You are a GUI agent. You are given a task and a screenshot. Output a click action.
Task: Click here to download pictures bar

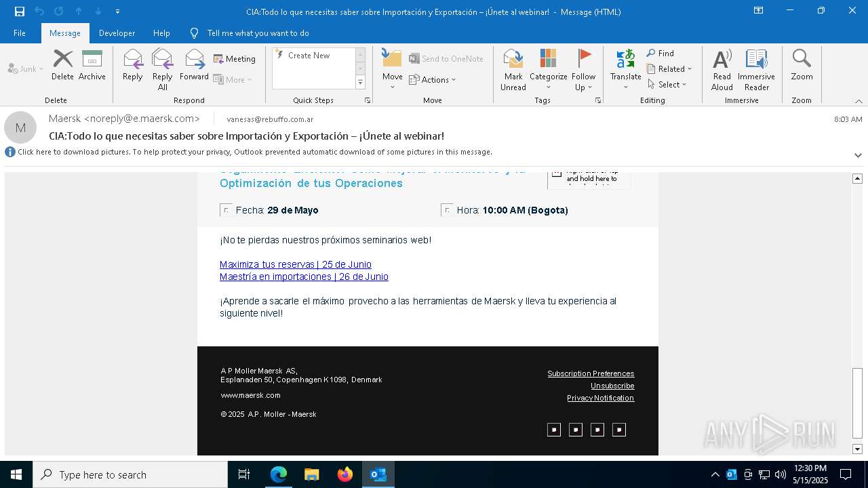point(254,152)
